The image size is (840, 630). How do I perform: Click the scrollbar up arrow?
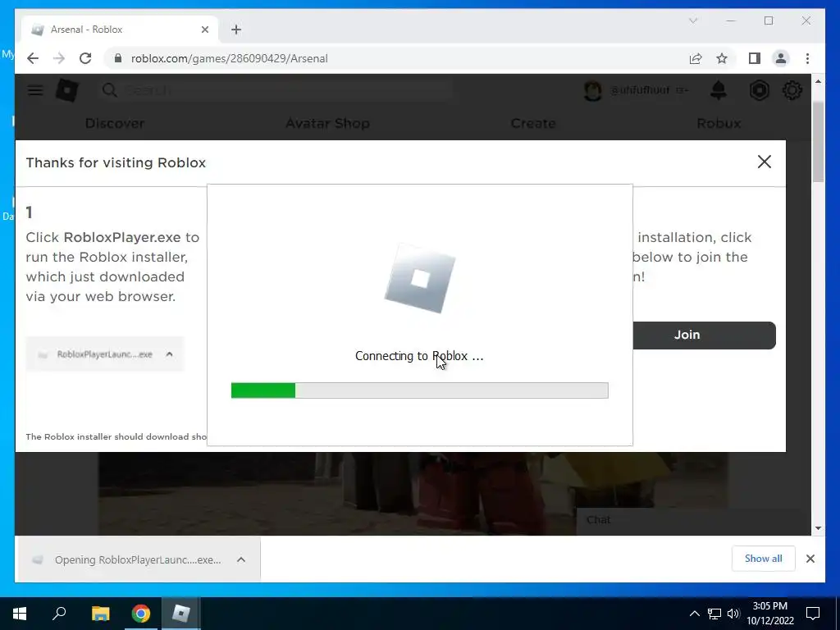818,81
